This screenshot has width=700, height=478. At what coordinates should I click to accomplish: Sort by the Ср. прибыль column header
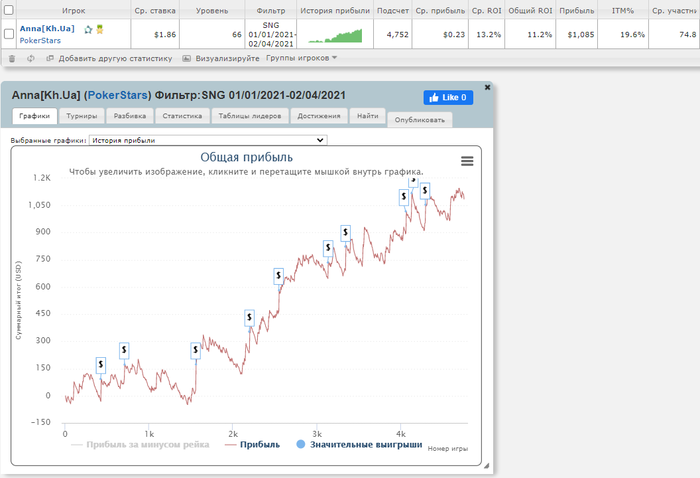coord(440,10)
